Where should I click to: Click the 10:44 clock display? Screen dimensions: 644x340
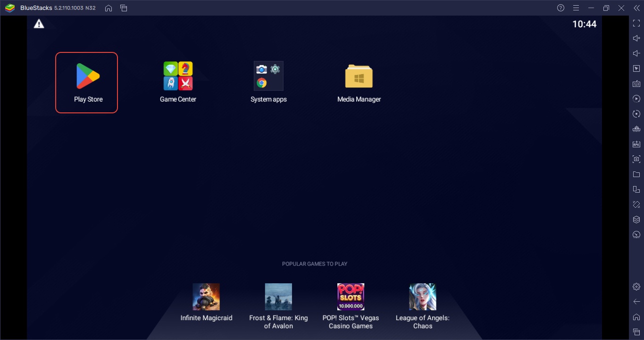click(585, 24)
